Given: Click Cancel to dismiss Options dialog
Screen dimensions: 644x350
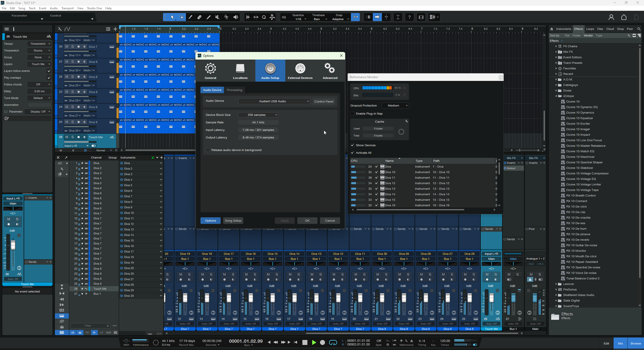Looking at the screenshot, I should click(x=330, y=220).
